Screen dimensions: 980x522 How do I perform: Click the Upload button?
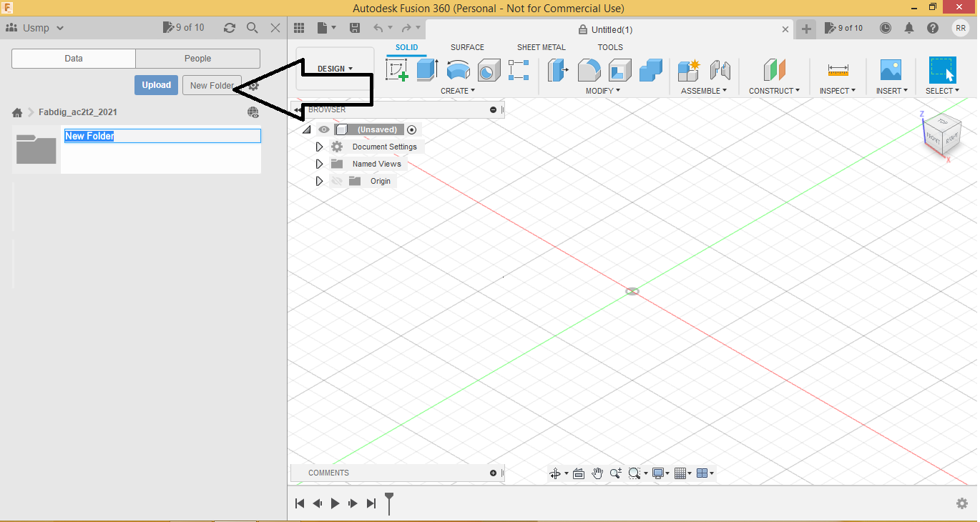pyautogui.click(x=156, y=84)
